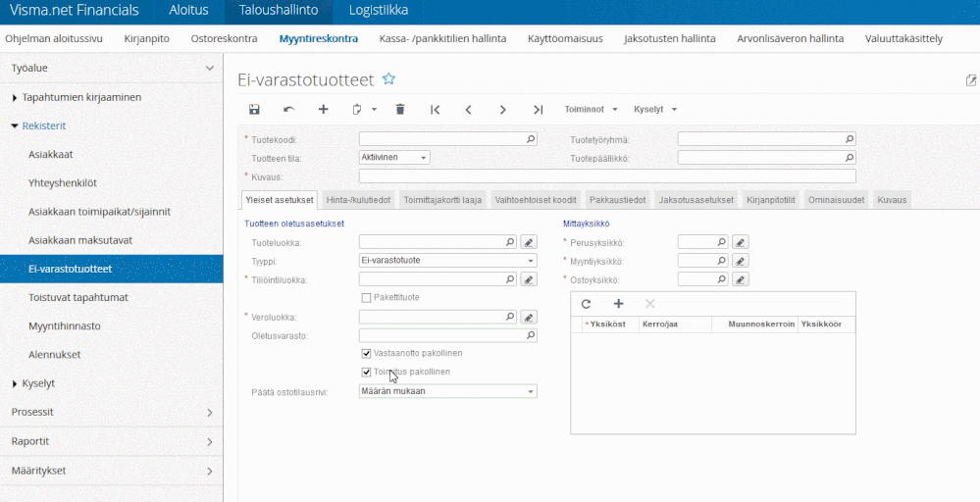Click the Delete trash can icon
This screenshot has height=502, width=980.
(400, 110)
